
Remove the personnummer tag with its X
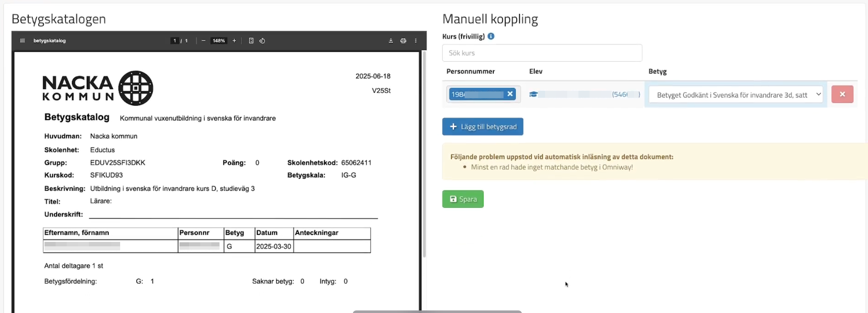pyautogui.click(x=510, y=94)
